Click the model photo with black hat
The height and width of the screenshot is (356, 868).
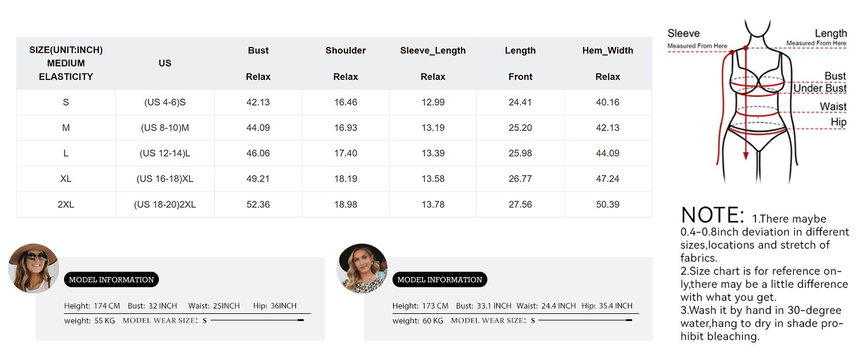tap(362, 268)
